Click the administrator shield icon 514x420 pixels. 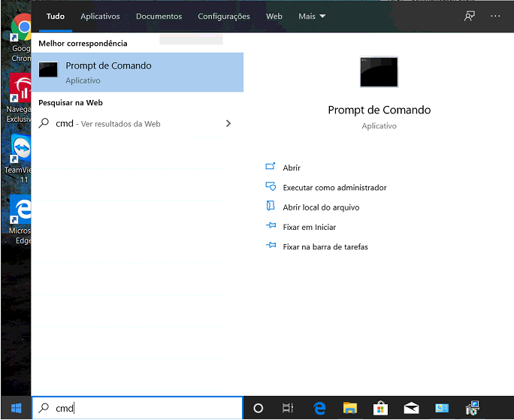pos(271,186)
